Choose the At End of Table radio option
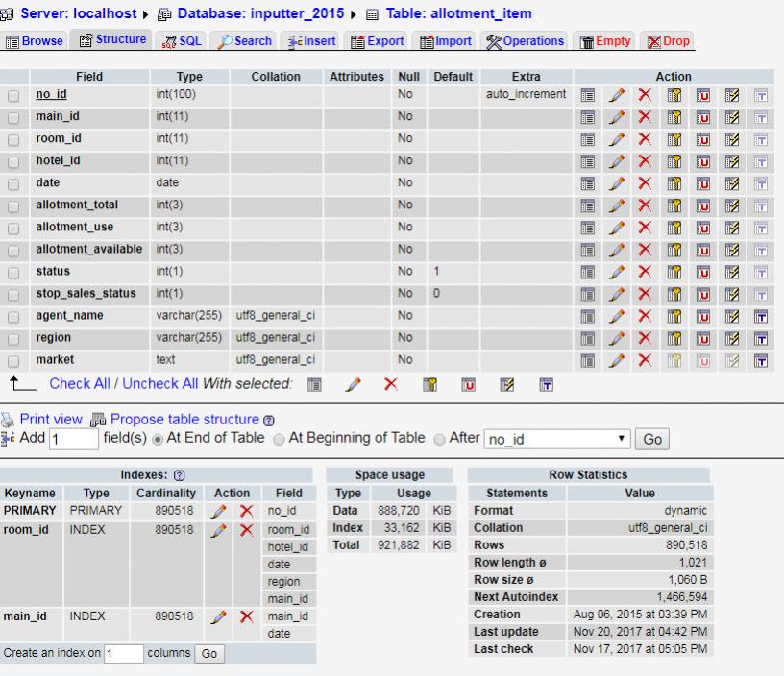 point(158,440)
